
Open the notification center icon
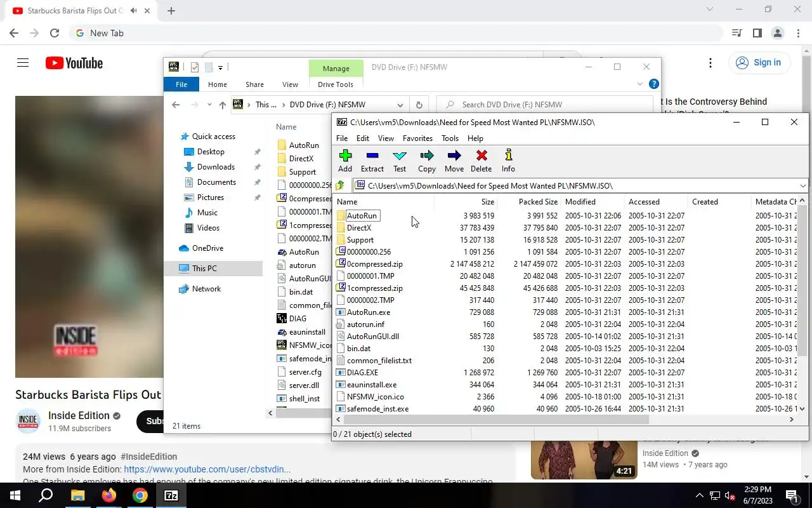click(x=792, y=495)
